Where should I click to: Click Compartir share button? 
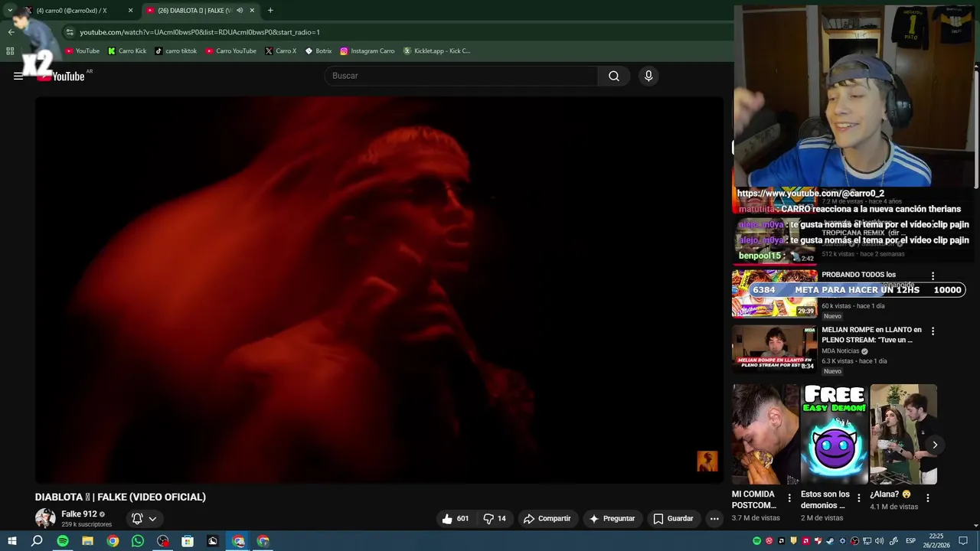pyautogui.click(x=547, y=518)
